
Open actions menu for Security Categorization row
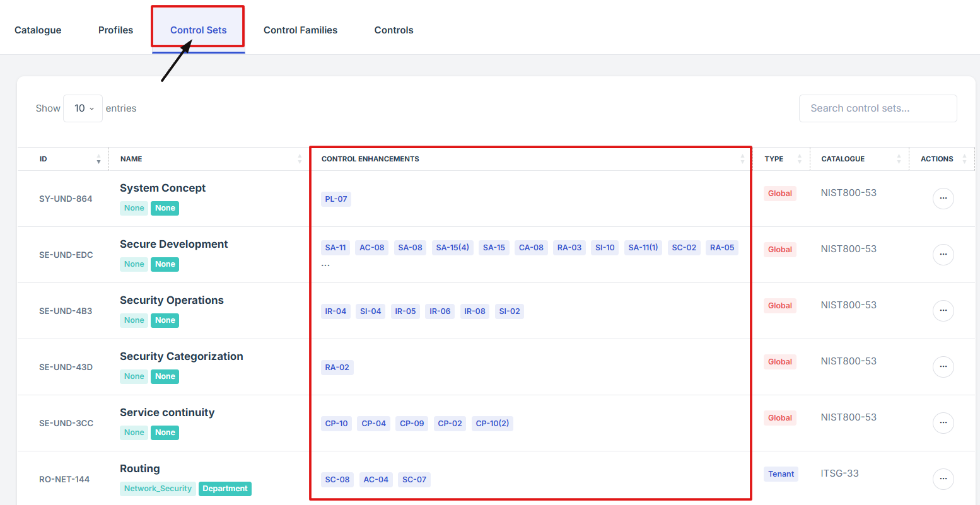[x=943, y=367]
